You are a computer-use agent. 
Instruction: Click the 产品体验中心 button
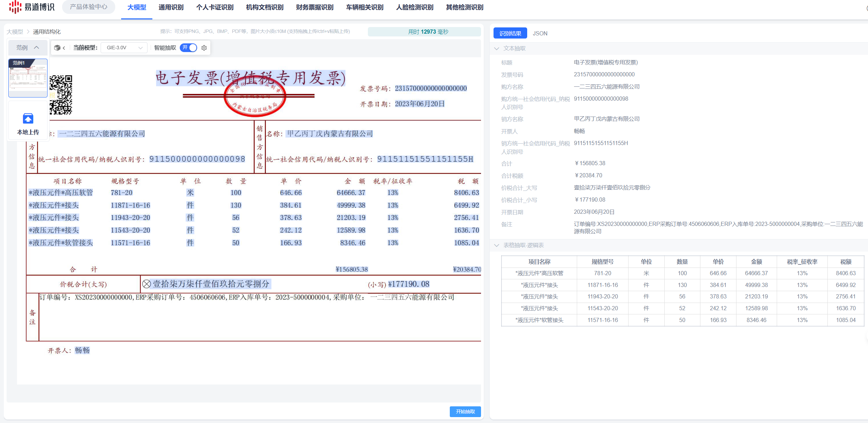[x=89, y=7]
